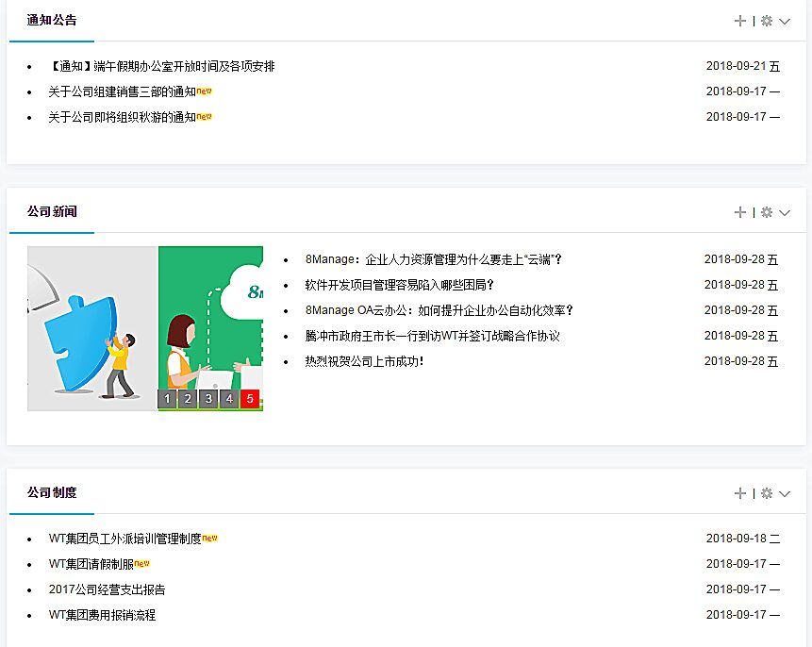
Task: Click the plus icon in 公司制度 panel
Action: click(x=740, y=493)
